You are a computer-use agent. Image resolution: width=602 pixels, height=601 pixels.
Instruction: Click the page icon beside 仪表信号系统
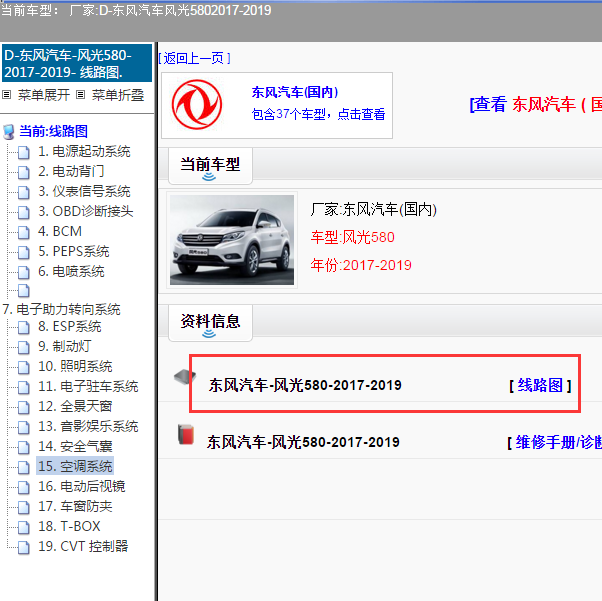(23, 192)
